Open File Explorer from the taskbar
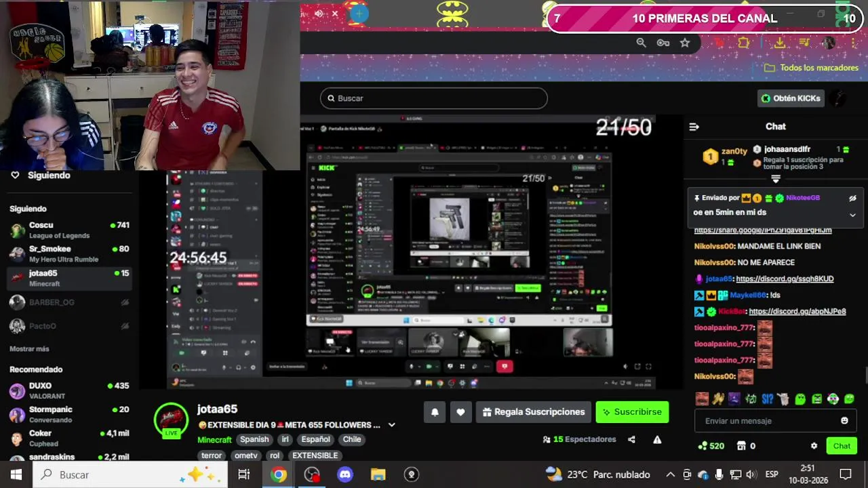 coord(378,474)
